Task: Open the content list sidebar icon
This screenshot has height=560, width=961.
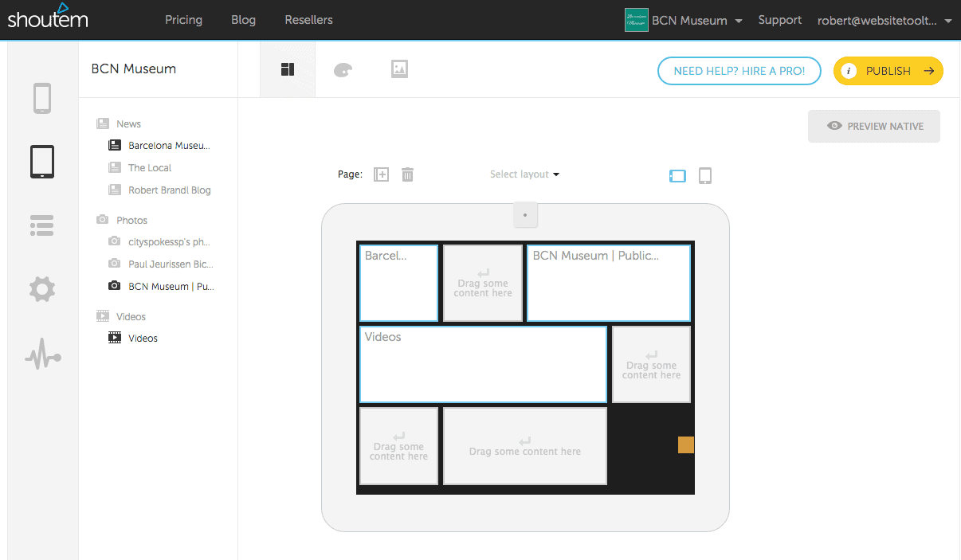Action: click(42, 225)
